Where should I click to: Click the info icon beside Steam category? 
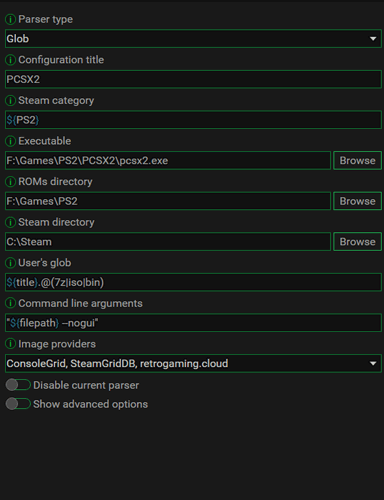point(10,100)
